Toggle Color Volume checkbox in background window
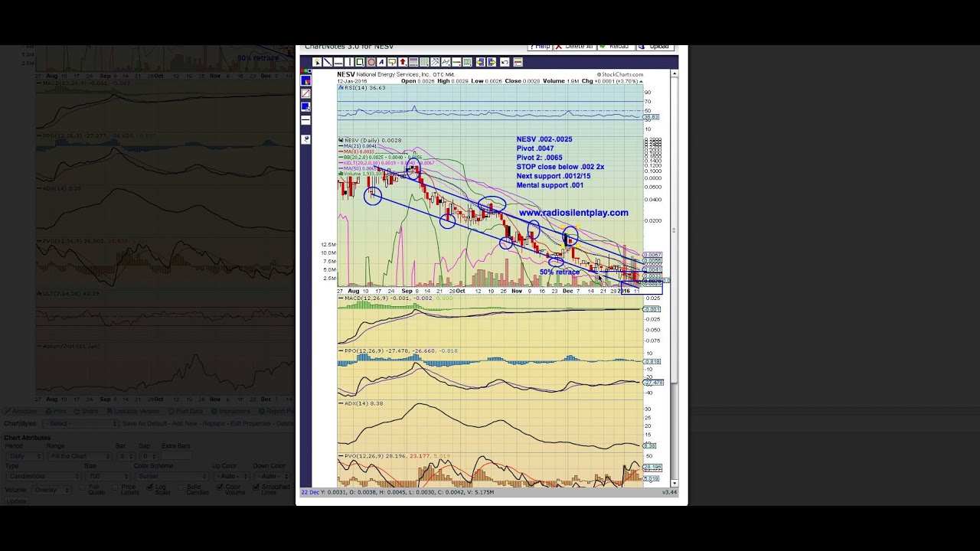This screenshot has height=551, width=980. click(x=220, y=487)
